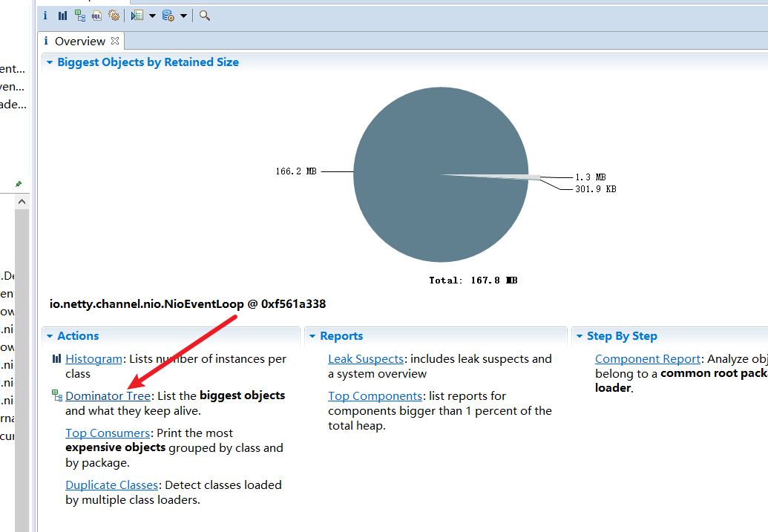Image resolution: width=768 pixels, height=532 pixels.
Task: Open Dominator Tree from the toolbar
Action: click(x=79, y=16)
